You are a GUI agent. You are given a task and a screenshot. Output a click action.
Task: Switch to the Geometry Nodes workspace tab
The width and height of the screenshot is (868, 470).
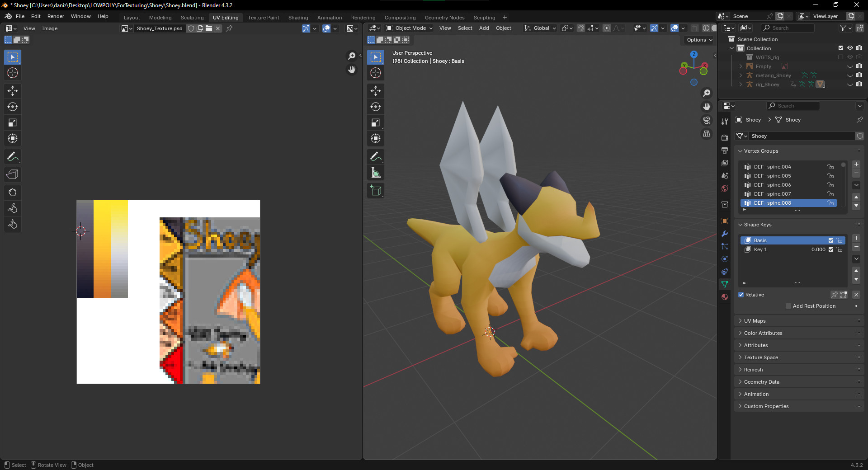pos(444,18)
